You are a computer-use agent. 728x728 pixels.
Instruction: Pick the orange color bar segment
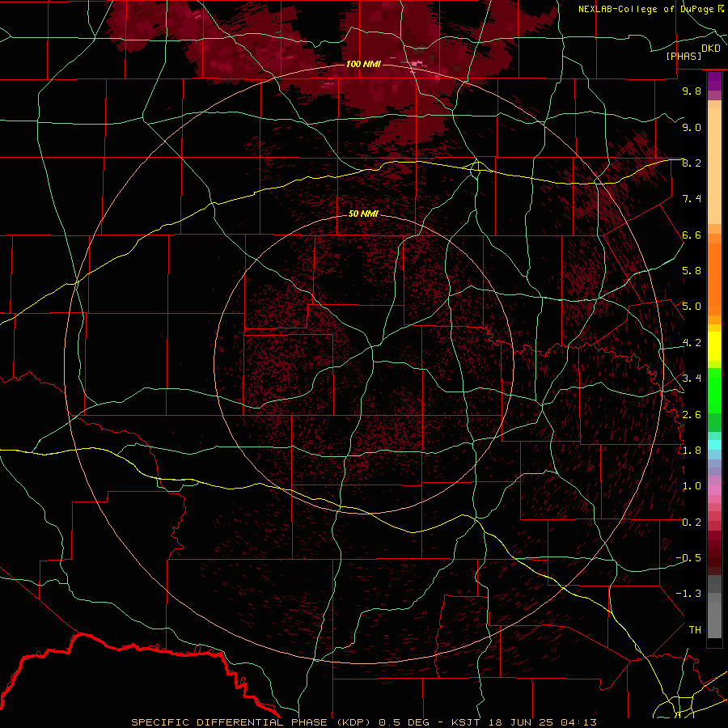714,278
